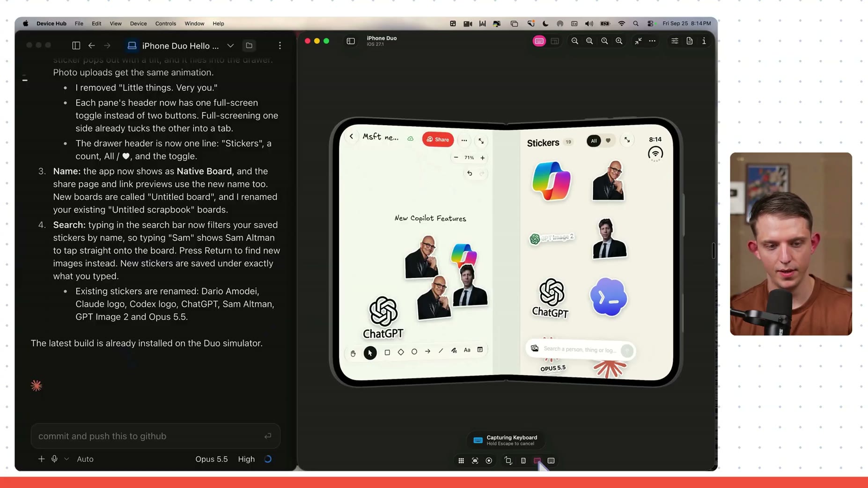Select the freehand scribble pen tool

pyautogui.click(x=454, y=350)
